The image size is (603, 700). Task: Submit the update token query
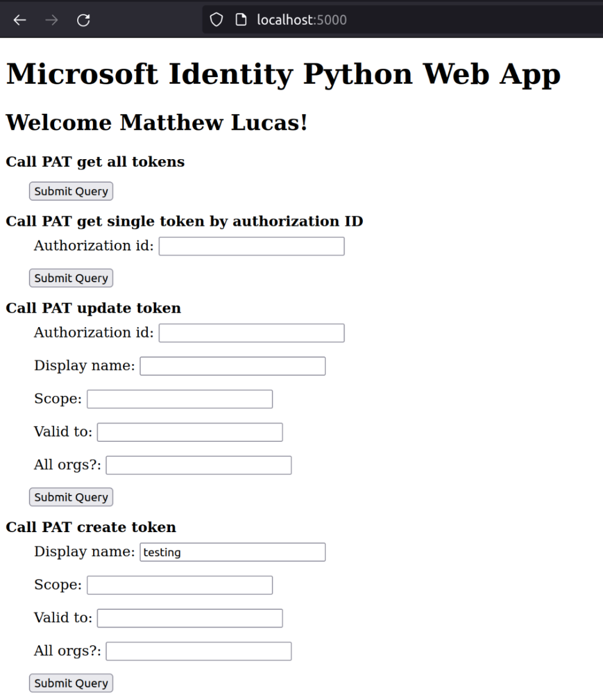point(71,497)
